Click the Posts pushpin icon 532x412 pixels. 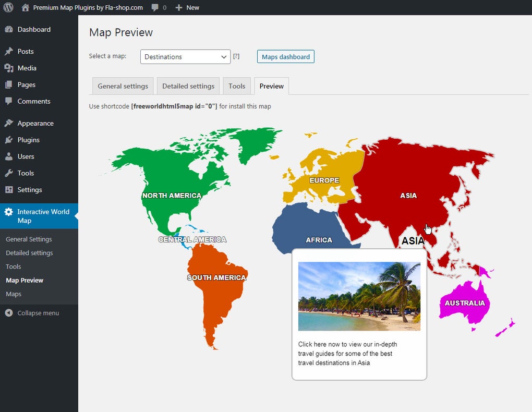click(9, 52)
